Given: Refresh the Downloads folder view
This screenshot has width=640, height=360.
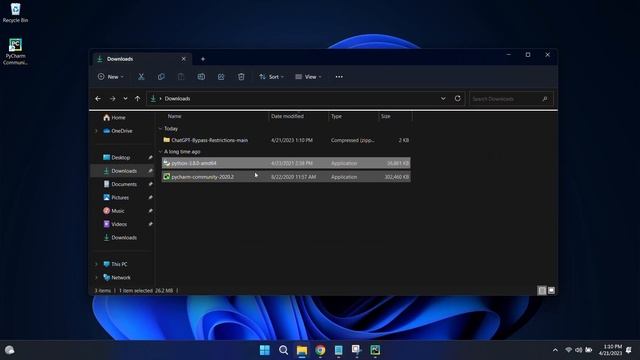Looking at the screenshot, I should click(458, 98).
